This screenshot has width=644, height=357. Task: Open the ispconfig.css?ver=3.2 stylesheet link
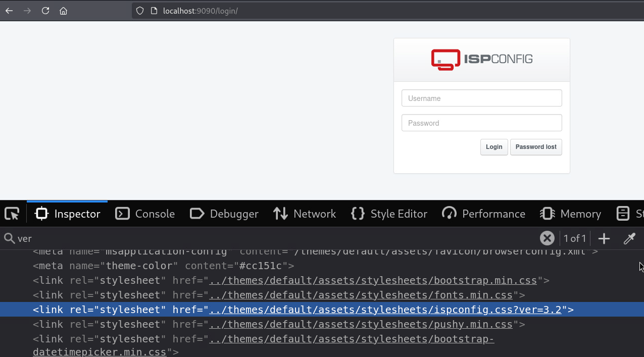tap(385, 310)
